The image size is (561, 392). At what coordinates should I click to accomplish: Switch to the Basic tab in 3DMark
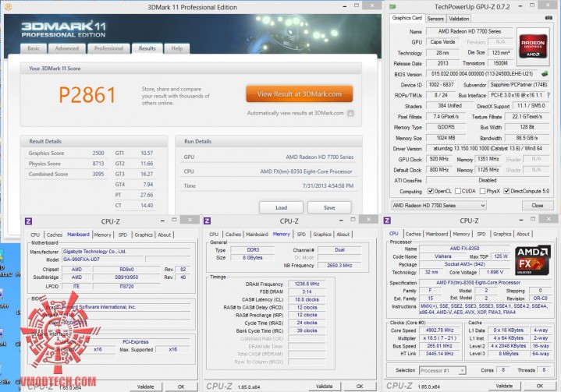[x=34, y=48]
